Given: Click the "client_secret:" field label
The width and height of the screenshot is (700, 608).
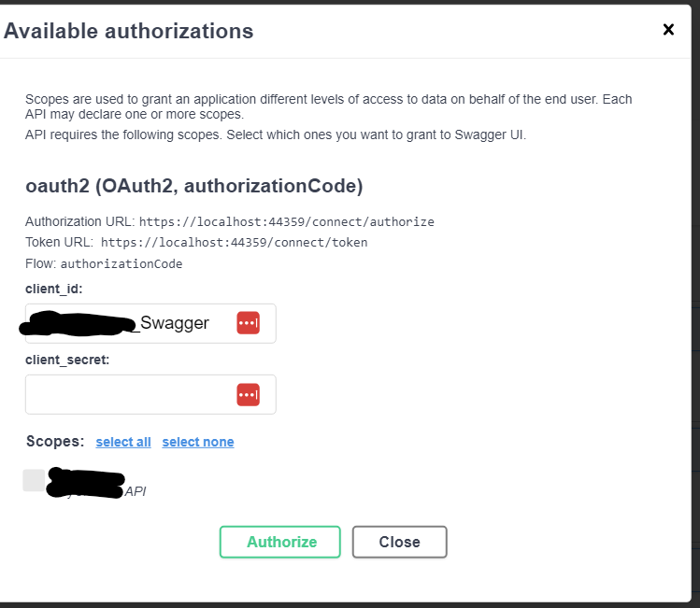Looking at the screenshot, I should (67, 360).
